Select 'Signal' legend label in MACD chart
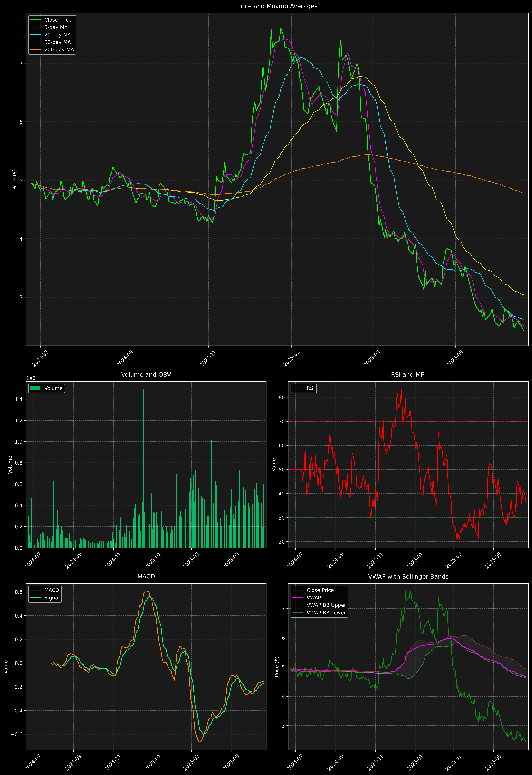The height and width of the screenshot is (775, 532). (x=52, y=598)
